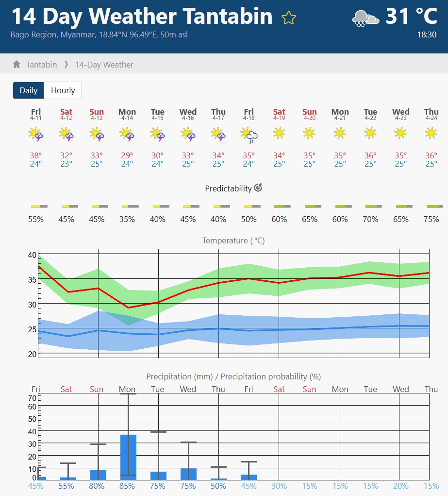Viewport: 448px width, 496px height.
Task: Click Mon 4-14 thunderstorm weather icon
Action: tap(127, 134)
